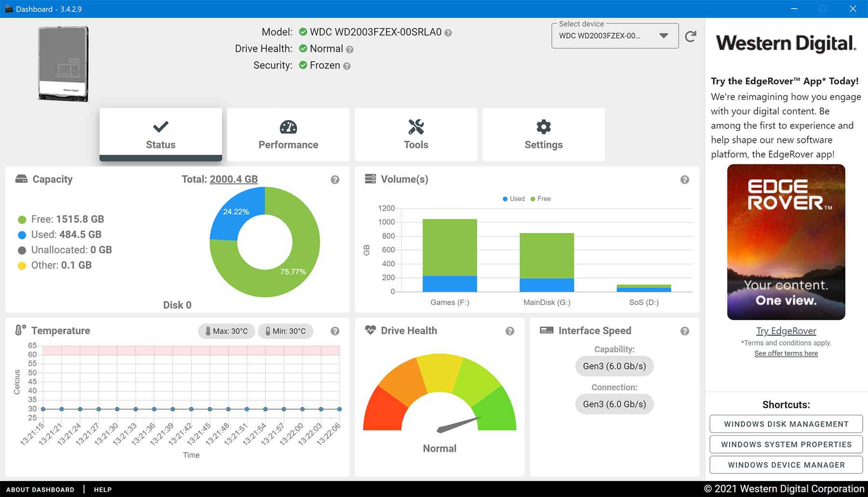Click the total capacity 2000.4 GB link
868x497 pixels.
coord(233,179)
